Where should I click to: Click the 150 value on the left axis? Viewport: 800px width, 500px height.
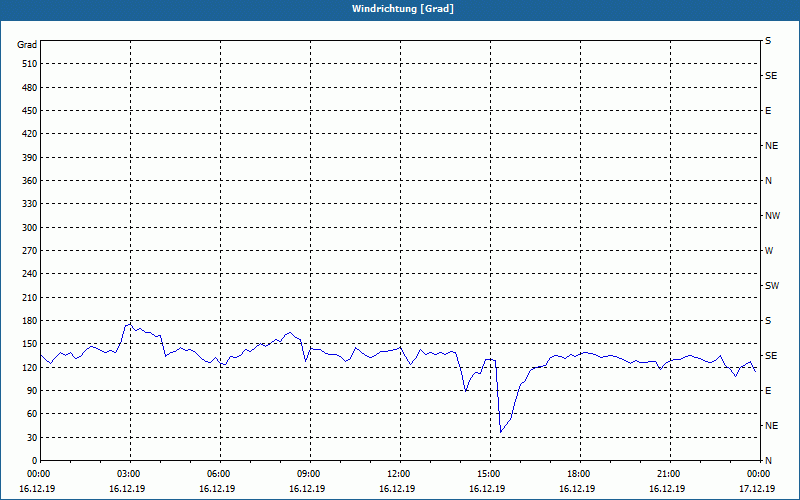click(x=30, y=343)
